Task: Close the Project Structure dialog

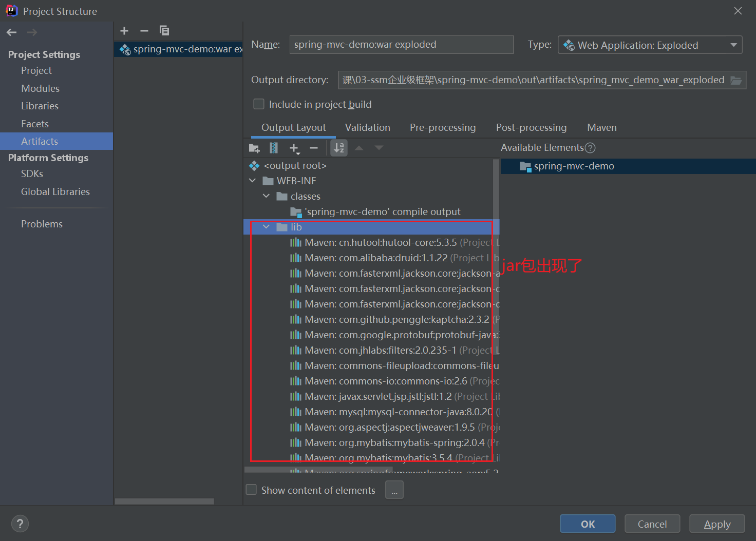Action: pos(738,11)
